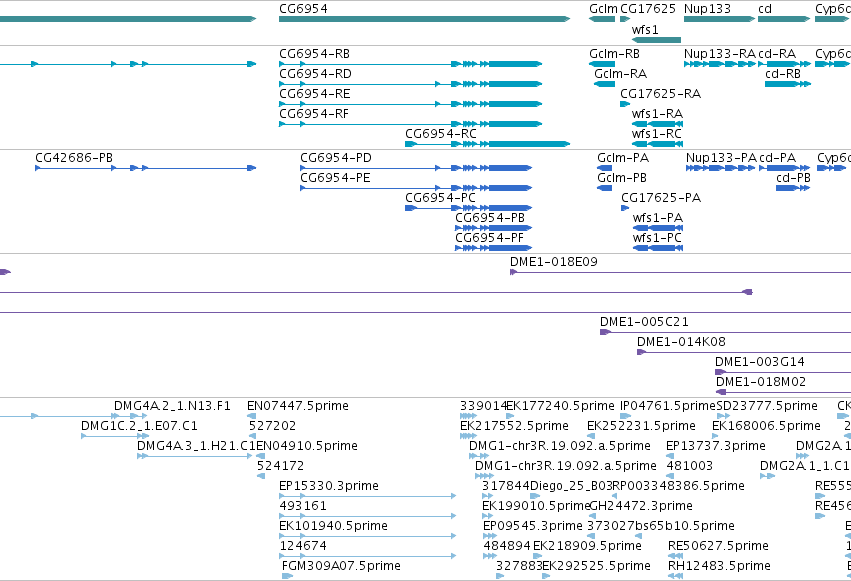The image size is (851, 581).
Task: Select the CG6954-PF protein label
Action: 489,238
